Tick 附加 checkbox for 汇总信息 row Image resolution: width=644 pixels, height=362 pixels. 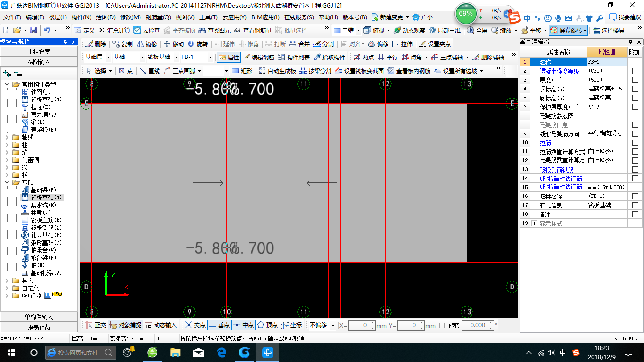[635, 205]
